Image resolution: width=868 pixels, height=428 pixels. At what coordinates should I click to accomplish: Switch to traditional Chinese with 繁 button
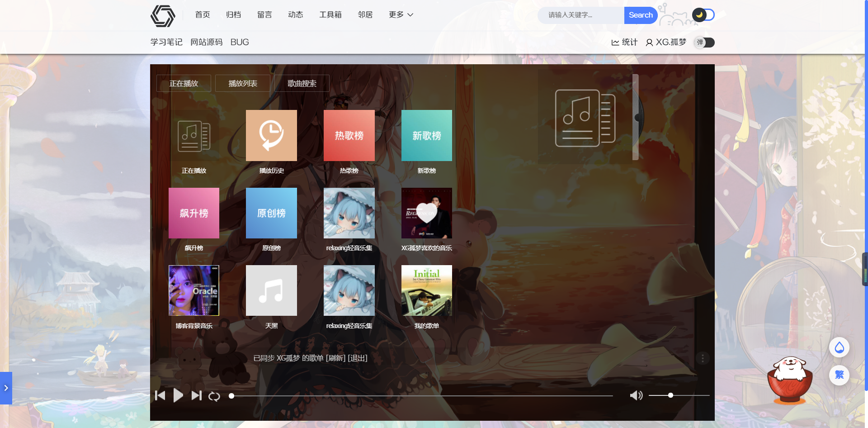click(840, 375)
